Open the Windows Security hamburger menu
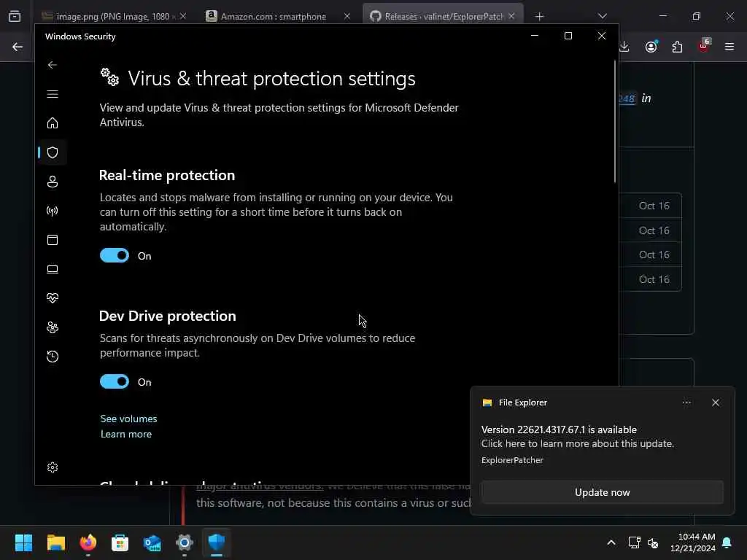The image size is (747, 560). pyautogui.click(x=53, y=94)
